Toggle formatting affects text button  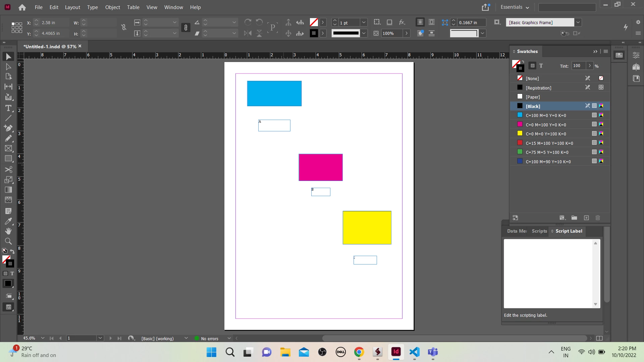541,66
